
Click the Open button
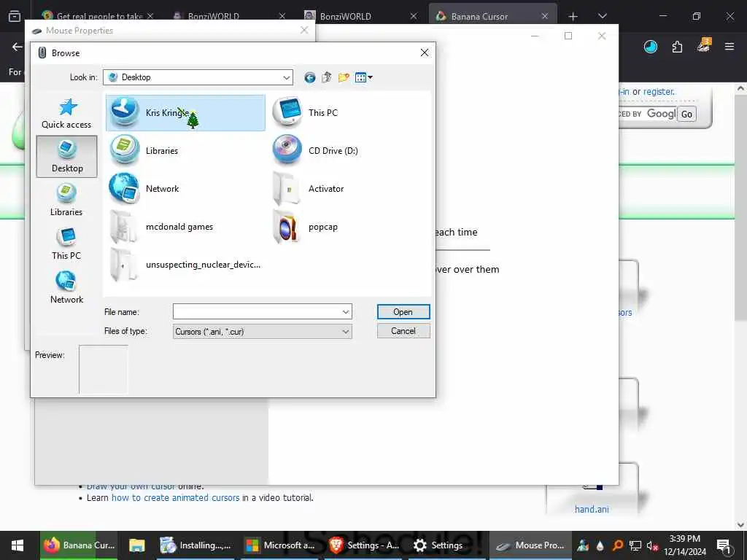tap(403, 312)
